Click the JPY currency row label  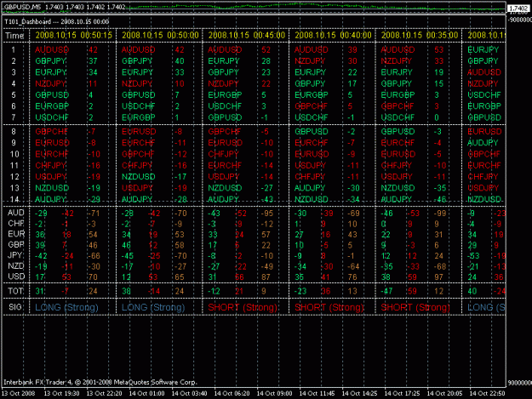click(x=15, y=255)
